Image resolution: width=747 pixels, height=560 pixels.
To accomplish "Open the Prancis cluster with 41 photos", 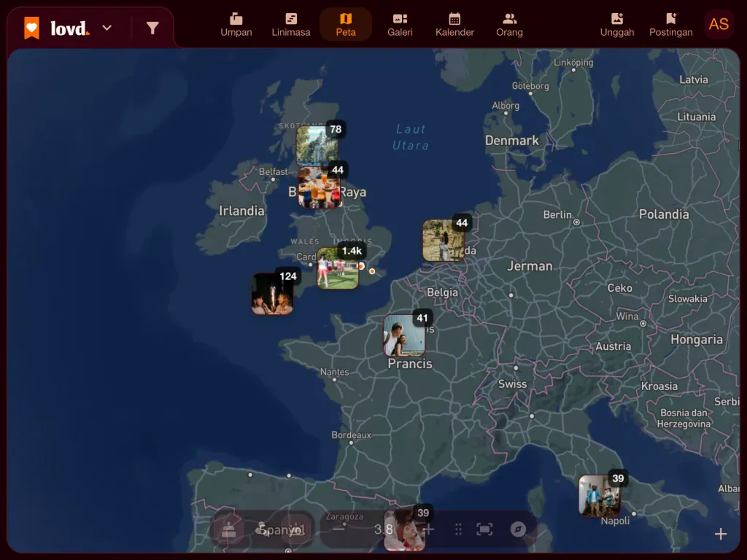I will [x=404, y=335].
